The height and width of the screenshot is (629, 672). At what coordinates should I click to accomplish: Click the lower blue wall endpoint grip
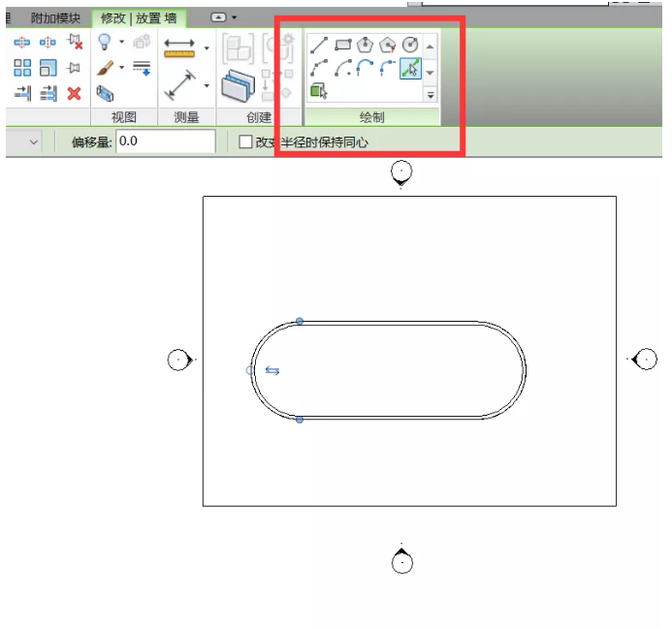tap(300, 420)
